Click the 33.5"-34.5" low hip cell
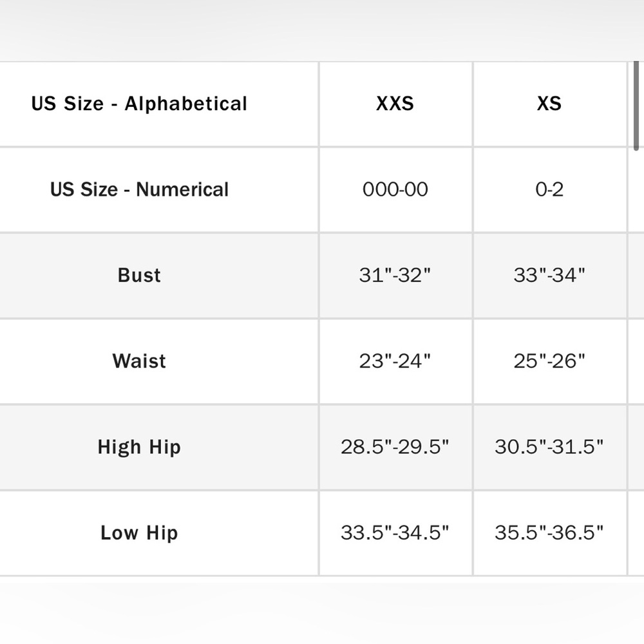Image resolution: width=644 pixels, height=644 pixels. click(x=395, y=533)
